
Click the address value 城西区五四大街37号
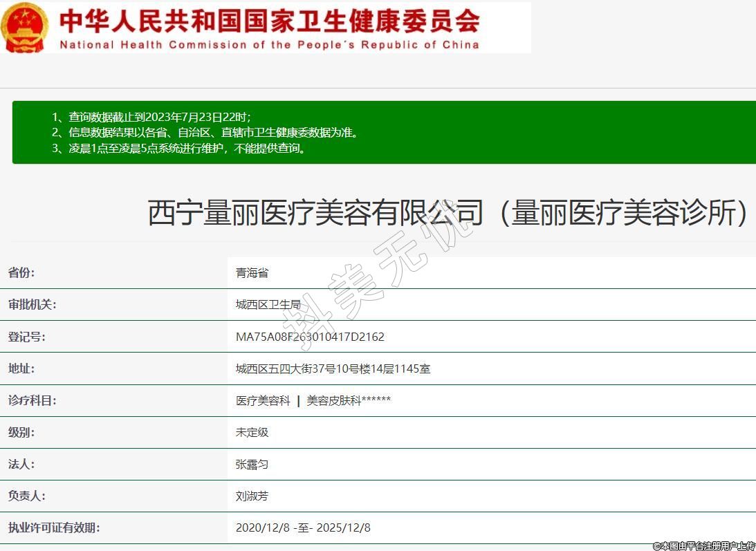point(333,369)
